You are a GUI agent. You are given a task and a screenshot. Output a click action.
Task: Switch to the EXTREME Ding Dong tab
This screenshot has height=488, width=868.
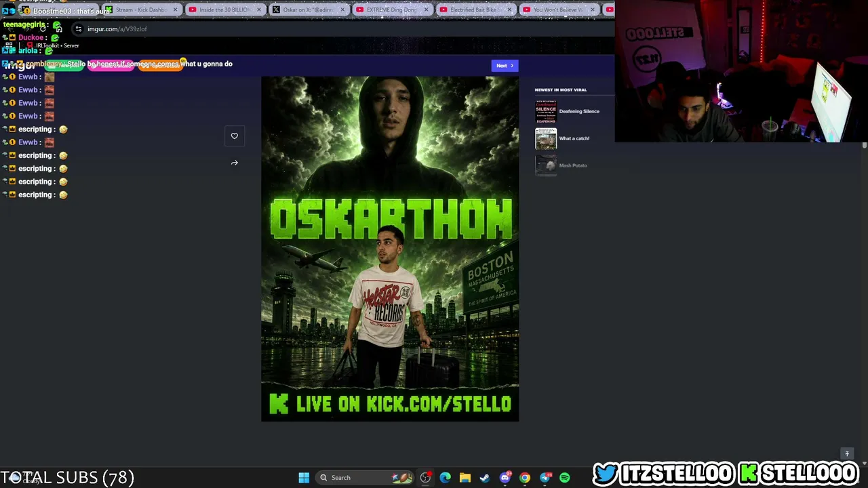tap(392, 9)
